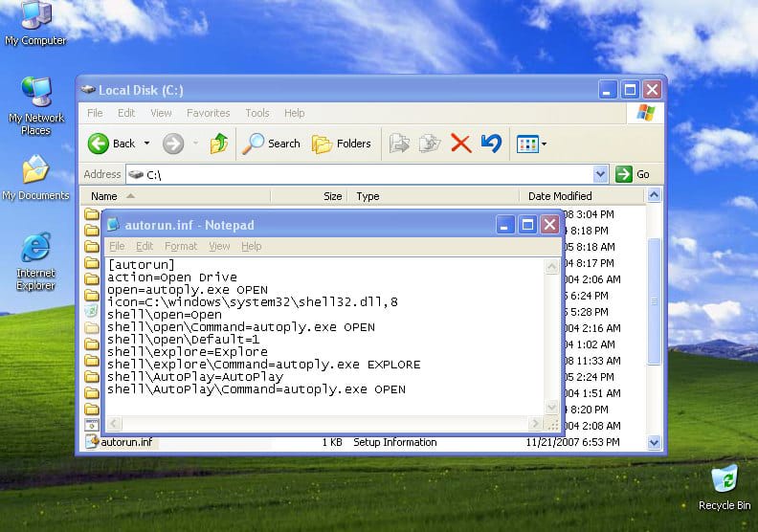The image size is (758, 532).
Task: Sort files by the Name column header
Action: click(x=176, y=196)
